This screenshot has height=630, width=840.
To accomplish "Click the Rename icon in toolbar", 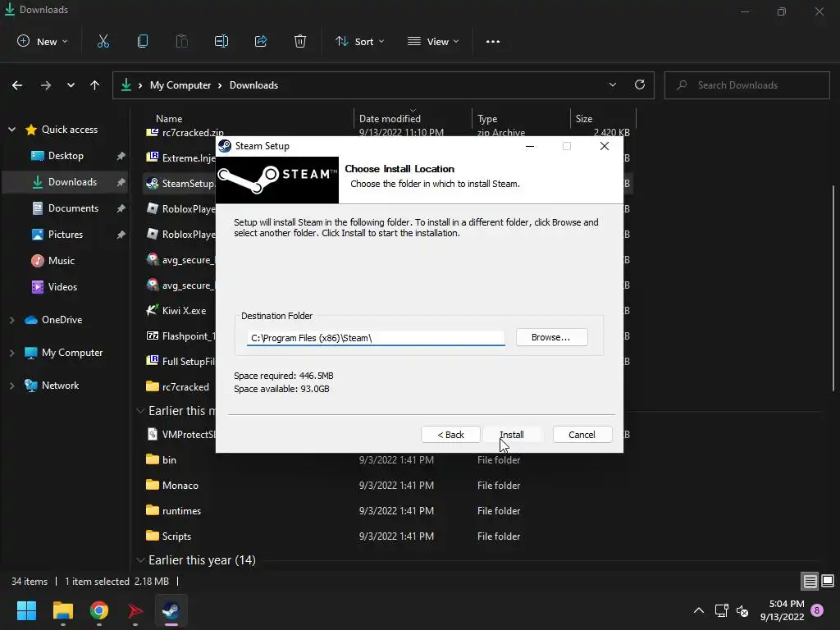I will click(x=221, y=41).
